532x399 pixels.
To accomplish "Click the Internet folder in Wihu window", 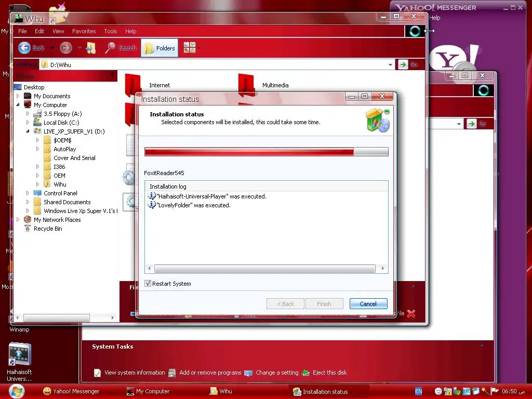I will coord(148,85).
